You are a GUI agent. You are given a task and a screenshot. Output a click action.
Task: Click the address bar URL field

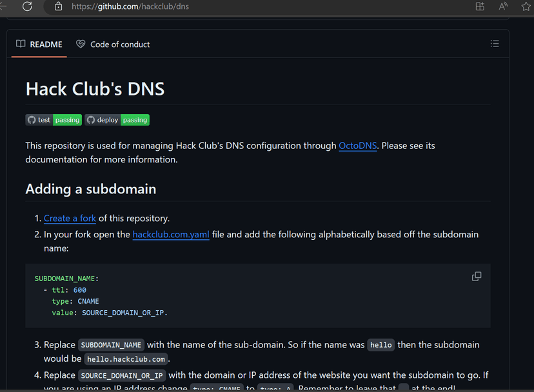click(x=130, y=6)
